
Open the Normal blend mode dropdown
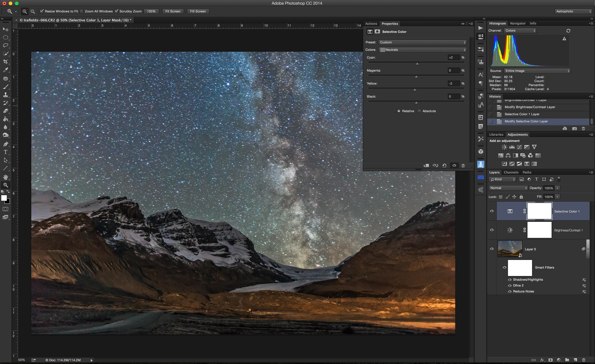click(x=508, y=188)
